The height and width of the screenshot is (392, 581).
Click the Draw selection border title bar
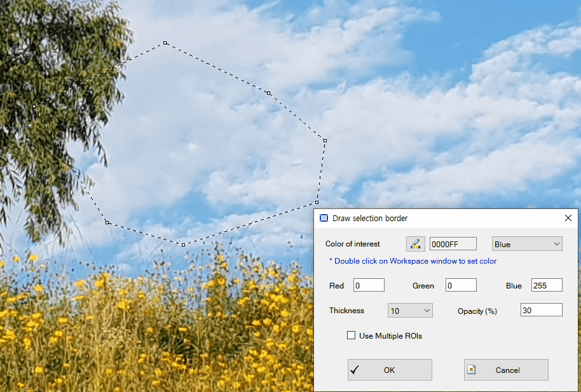pyautogui.click(x=445, y=218)
